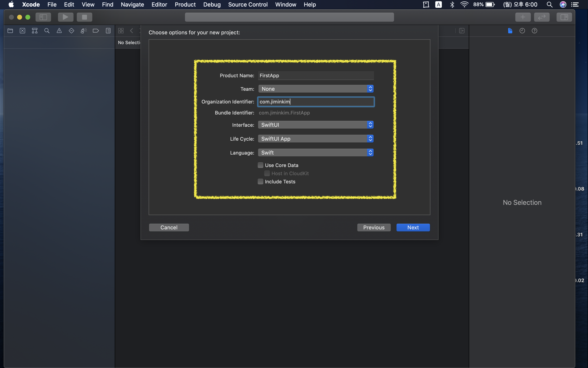Open the Life Cycle dropdown
The height and width of the screenshot is (368, 588).
[x=316, y=139]
